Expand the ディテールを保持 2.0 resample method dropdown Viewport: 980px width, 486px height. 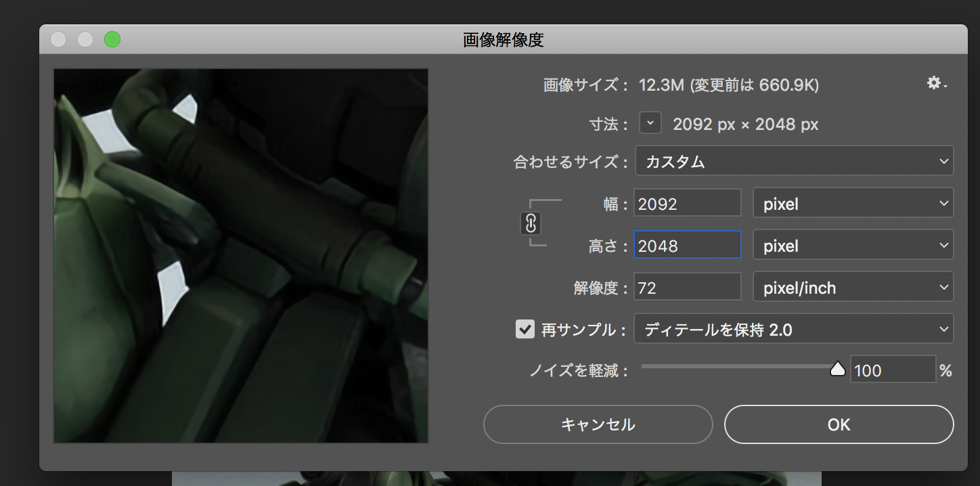(x=794, y=330)
